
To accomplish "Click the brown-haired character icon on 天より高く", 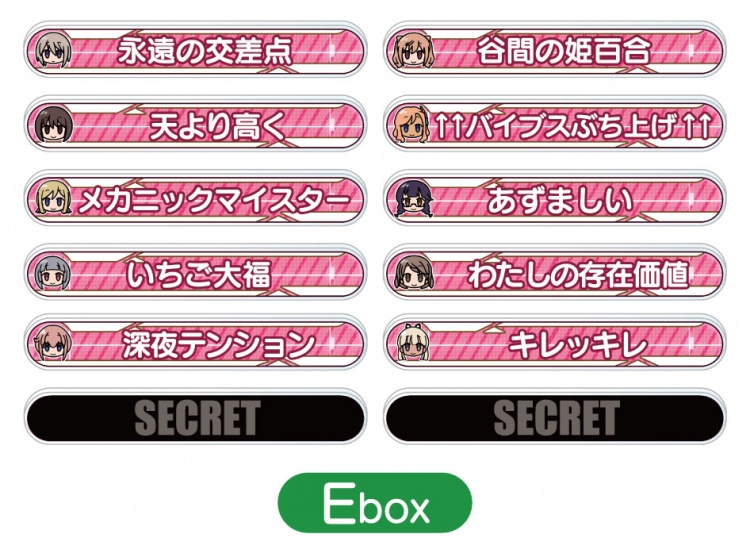I will tap(54, 124).
